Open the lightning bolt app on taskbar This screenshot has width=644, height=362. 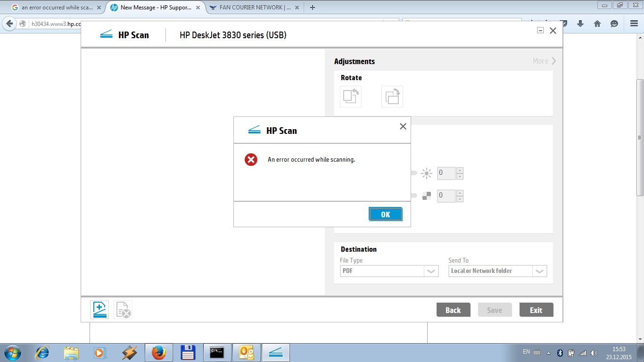coord(129,353)
